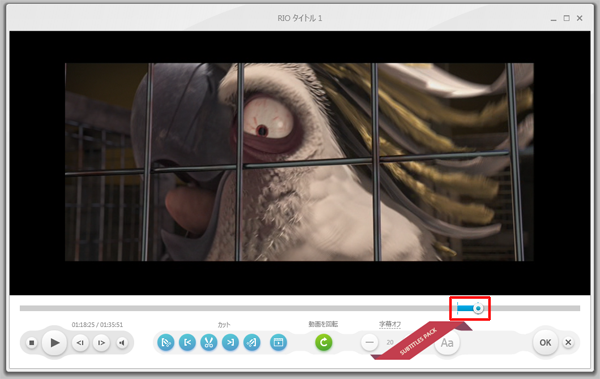The image size is (600, 379).
Task: Stop the video playback
Action: tap(32, 343)
